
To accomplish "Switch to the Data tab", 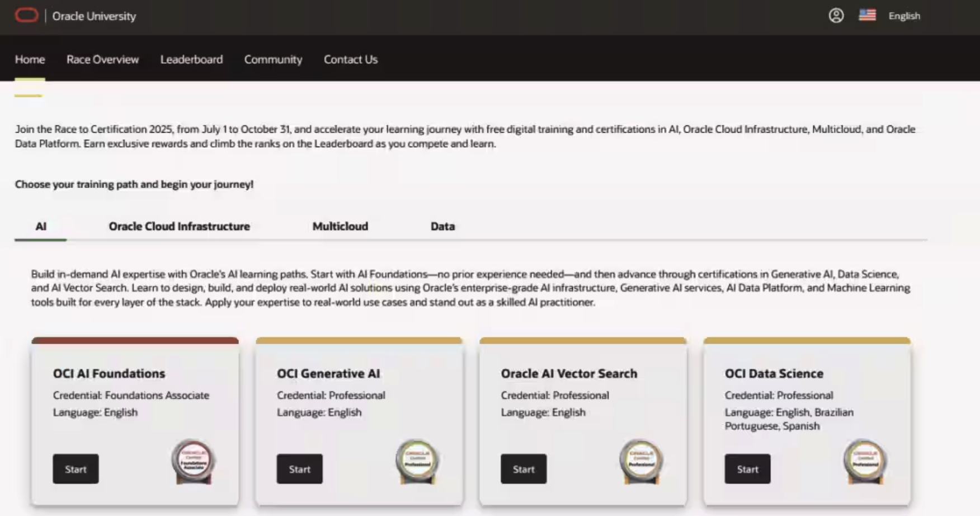I will [x=442, y=226].
